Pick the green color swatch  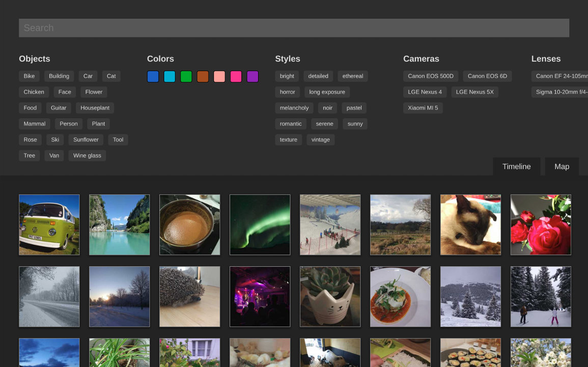pos(186,76)
